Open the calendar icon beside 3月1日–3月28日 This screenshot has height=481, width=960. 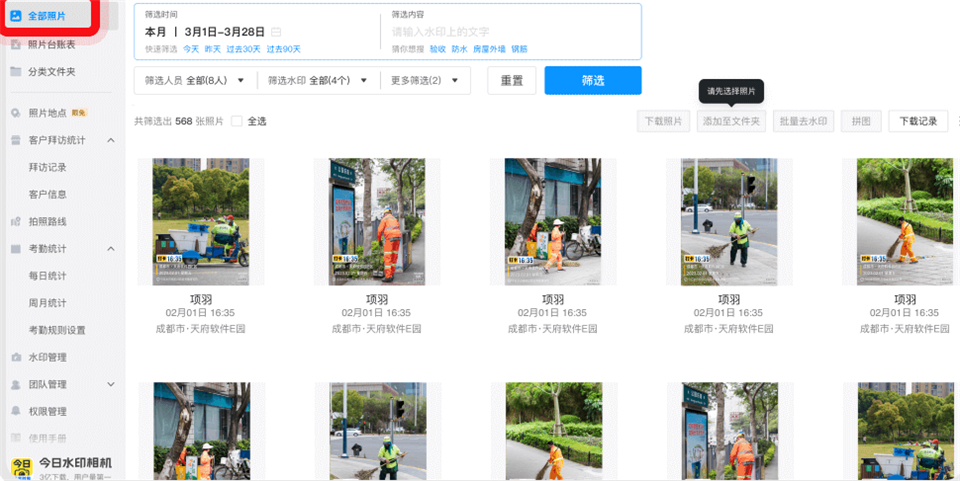pos(277,32)
